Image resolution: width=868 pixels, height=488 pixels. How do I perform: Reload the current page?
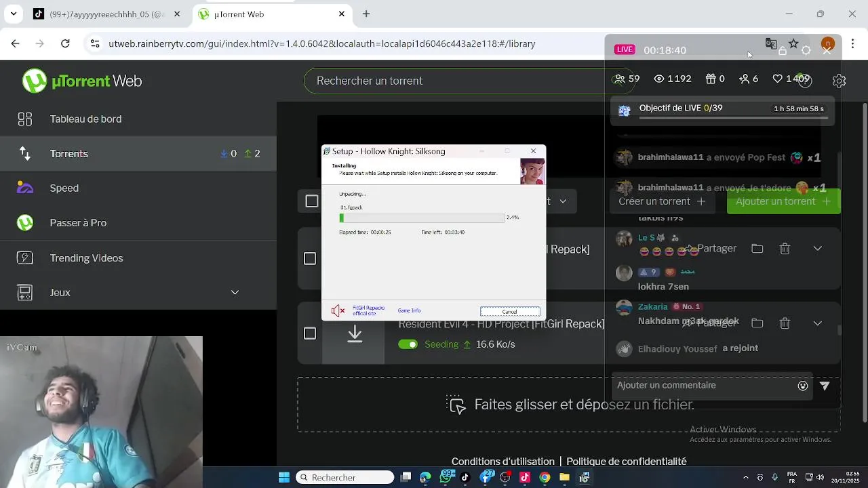65,43
